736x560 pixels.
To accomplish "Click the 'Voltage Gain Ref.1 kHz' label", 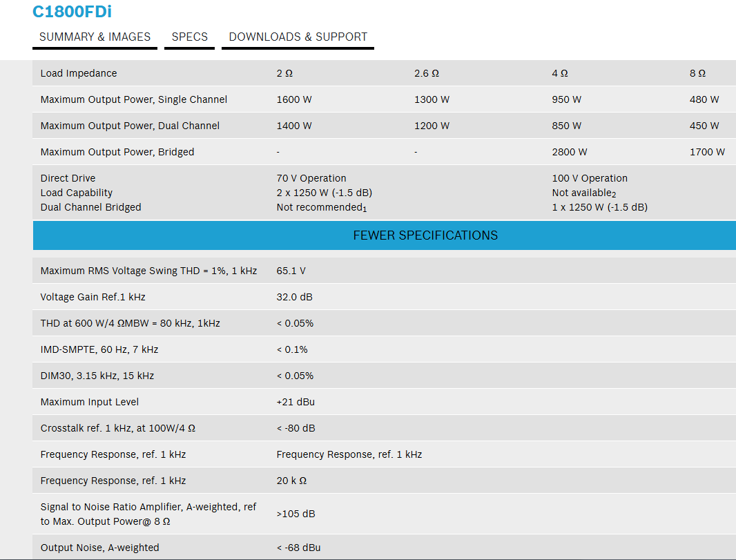I will [93, 297].
